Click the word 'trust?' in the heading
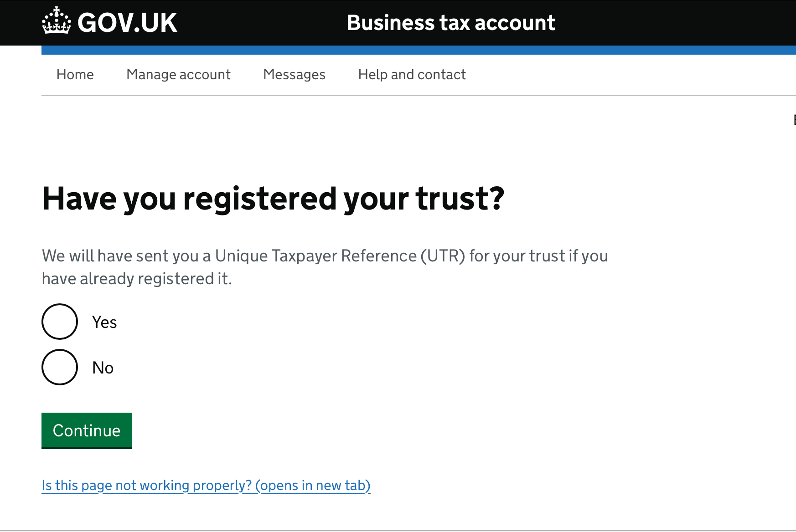 click(460, 199)
